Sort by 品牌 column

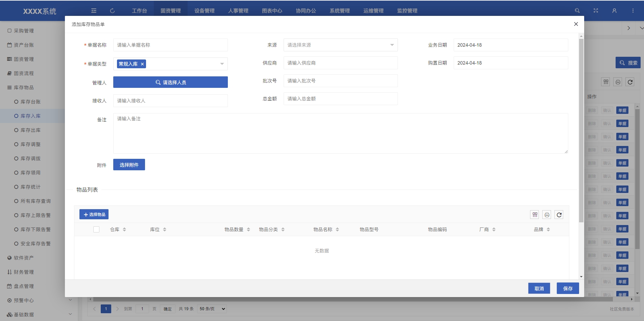click(548, 229)
